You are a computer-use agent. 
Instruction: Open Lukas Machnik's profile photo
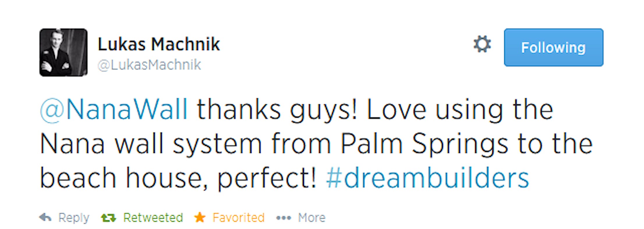tap(63, 52)
